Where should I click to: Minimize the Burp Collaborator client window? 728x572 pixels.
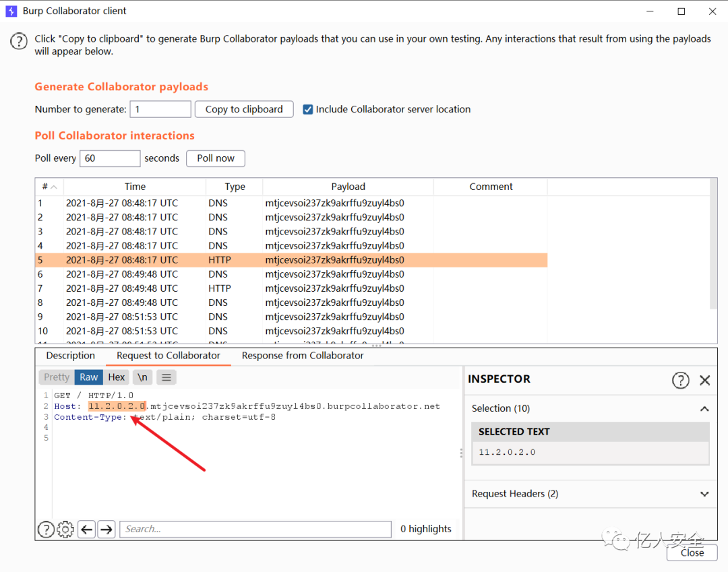tap(650, 11)
